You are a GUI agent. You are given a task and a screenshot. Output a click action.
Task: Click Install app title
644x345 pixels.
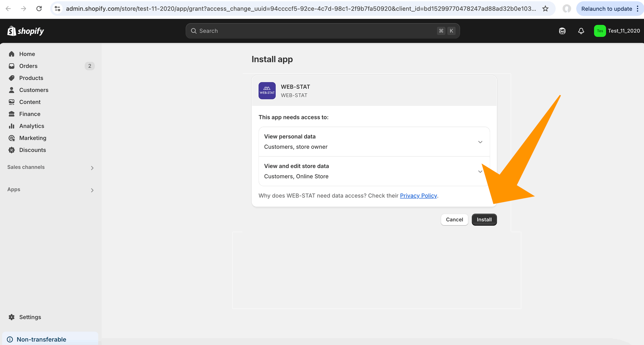[x=272, y=59]
